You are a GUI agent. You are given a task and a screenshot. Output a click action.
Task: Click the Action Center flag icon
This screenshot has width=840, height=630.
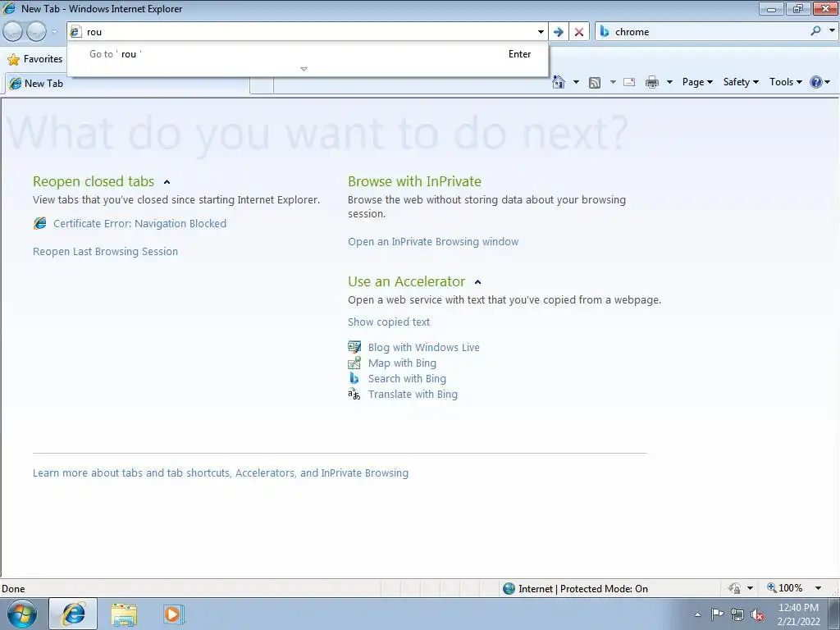pyautogui.click(x=717, y=614)
